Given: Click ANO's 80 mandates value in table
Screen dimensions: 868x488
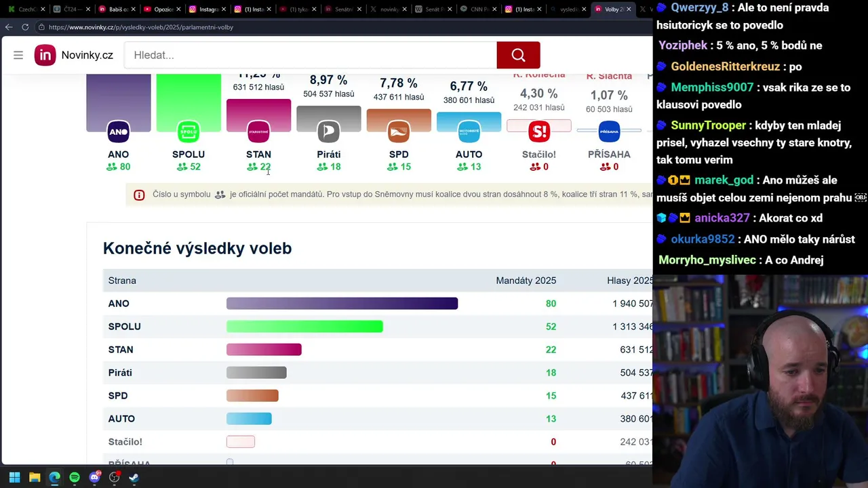Looking at the screenshot, I should [x=551, y=304].
